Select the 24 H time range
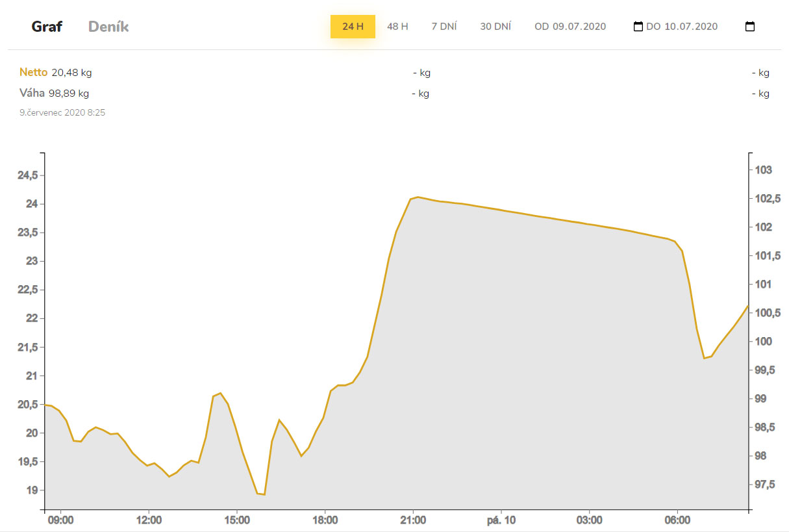789x532 pixels. [353, 27]
